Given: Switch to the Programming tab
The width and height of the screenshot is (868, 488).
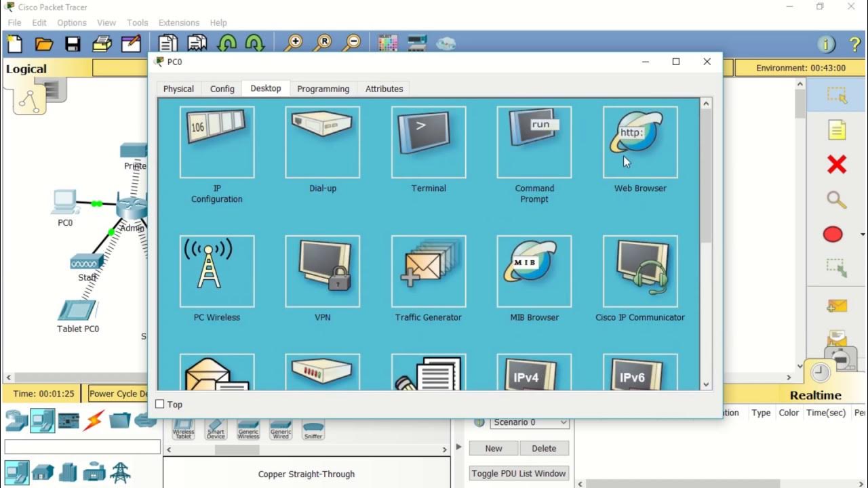Looking at the screenshot, I should pyautogui.click(x=323, y=89).
